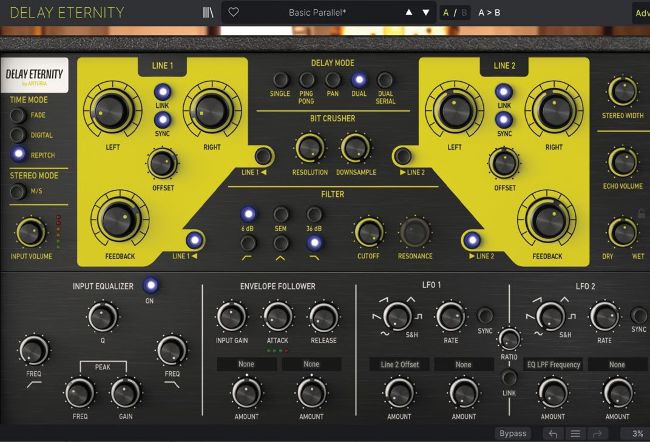Click the Bypass button
Image resolution: width=650 pixels, height=442 pixels.
513,434
